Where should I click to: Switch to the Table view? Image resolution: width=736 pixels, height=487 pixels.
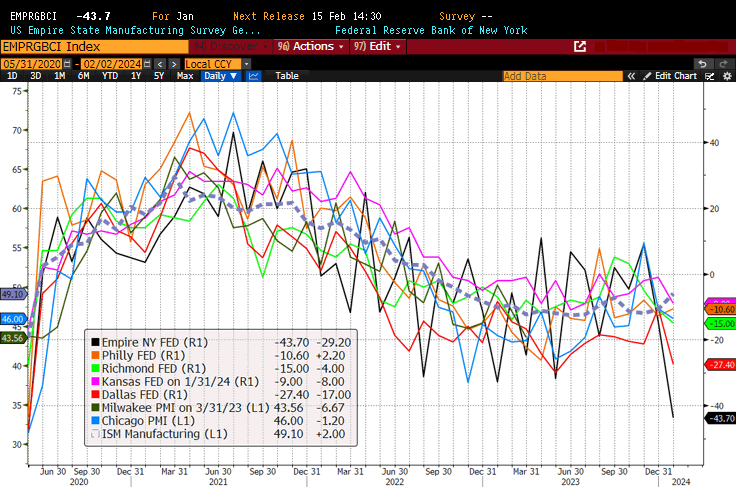point(287,76)
